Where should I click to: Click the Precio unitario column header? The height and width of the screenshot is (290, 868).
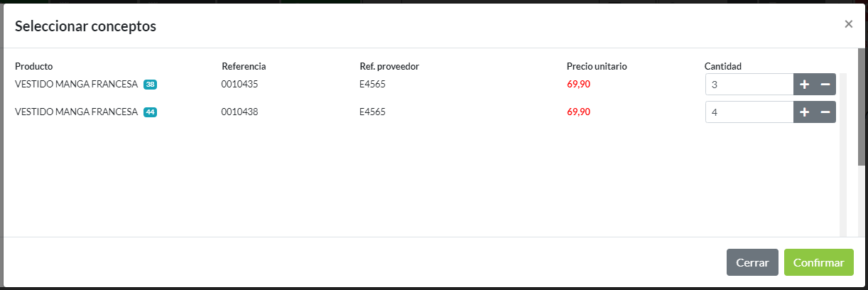click(x=597, y=66)
